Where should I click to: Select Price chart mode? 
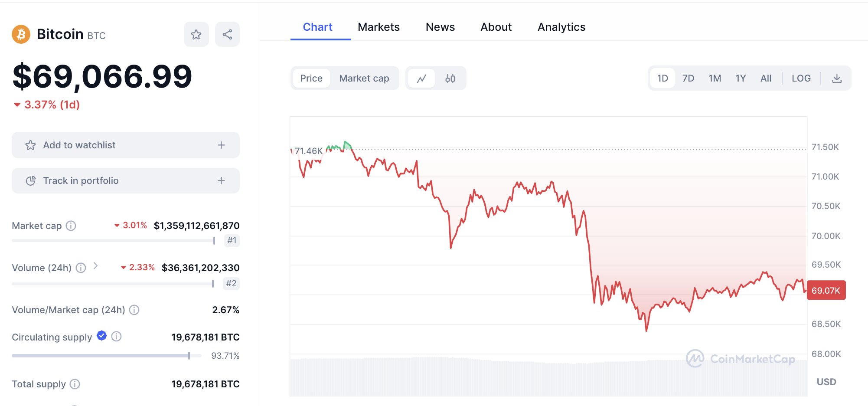click(311, 79)
